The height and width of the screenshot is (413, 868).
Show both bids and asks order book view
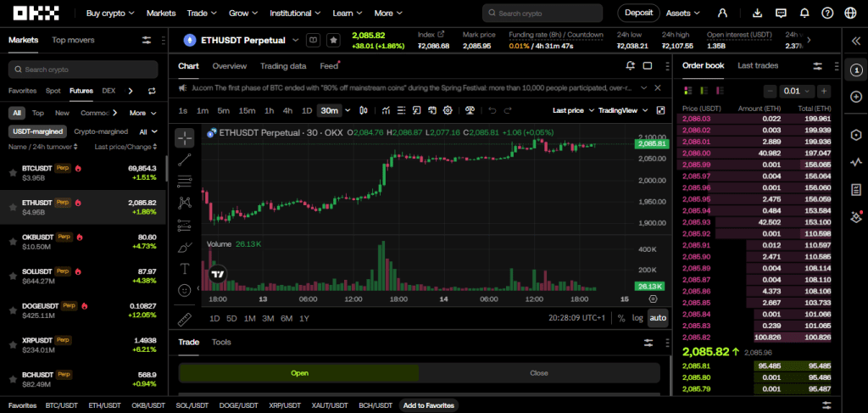(688, 90)
